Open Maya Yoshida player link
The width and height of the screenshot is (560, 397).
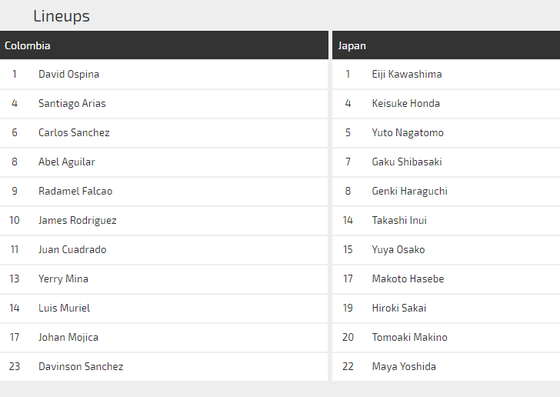404,367
